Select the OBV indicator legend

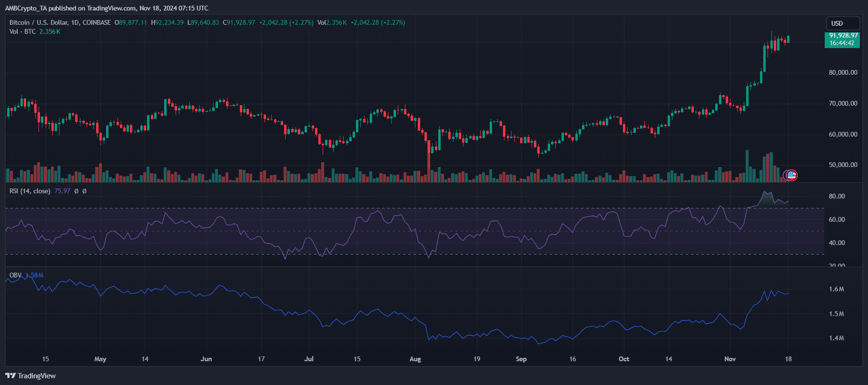[x=15, y=275]
